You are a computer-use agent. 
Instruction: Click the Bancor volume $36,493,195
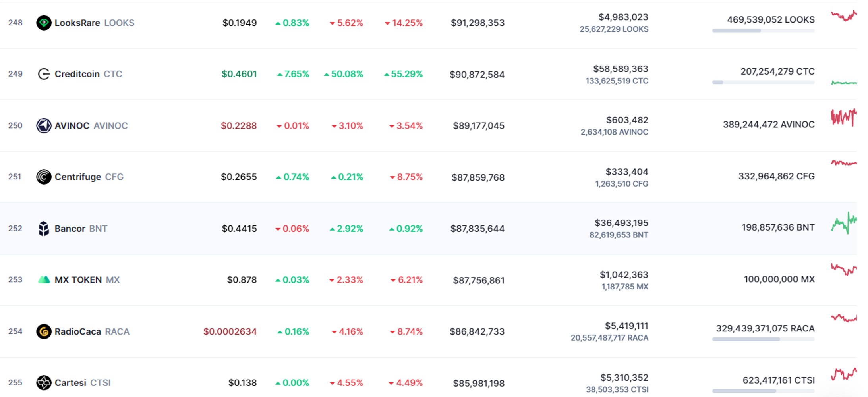click(x=621, y=223)
